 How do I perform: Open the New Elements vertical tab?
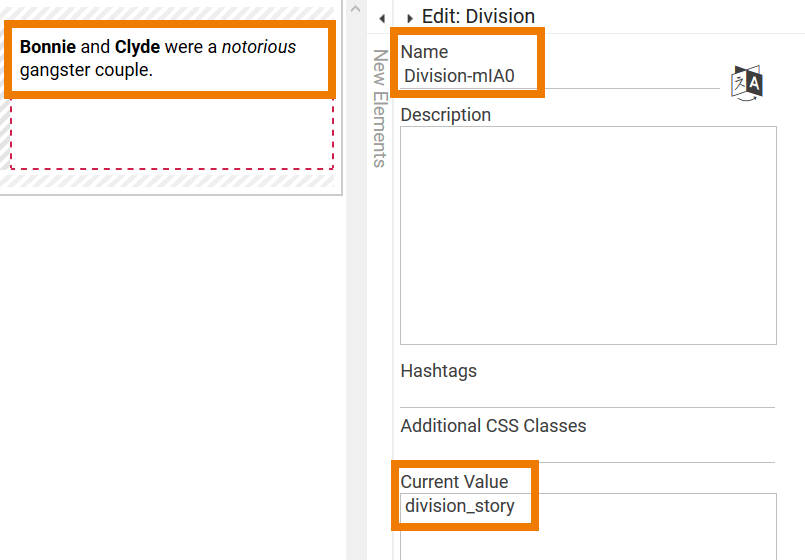(x=380, y=108)
